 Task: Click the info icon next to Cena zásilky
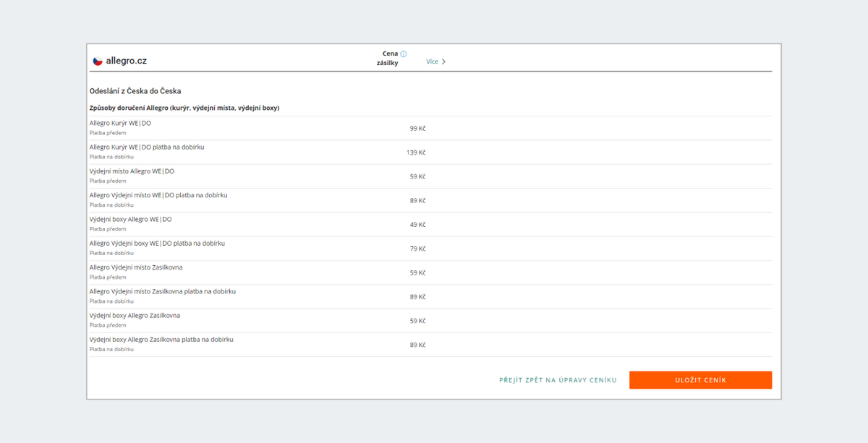[x=404, y=53]
